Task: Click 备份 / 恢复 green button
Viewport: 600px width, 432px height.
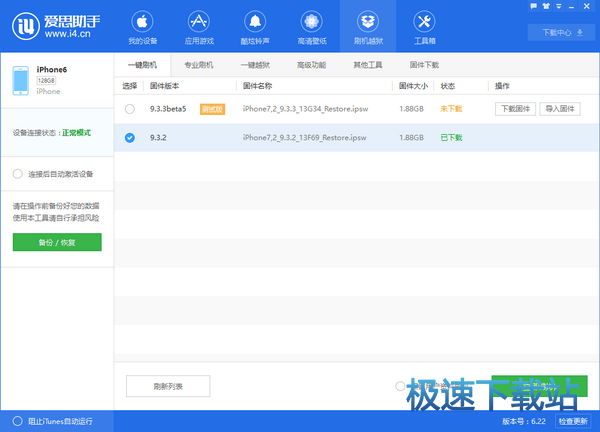Action: [57, 242]
